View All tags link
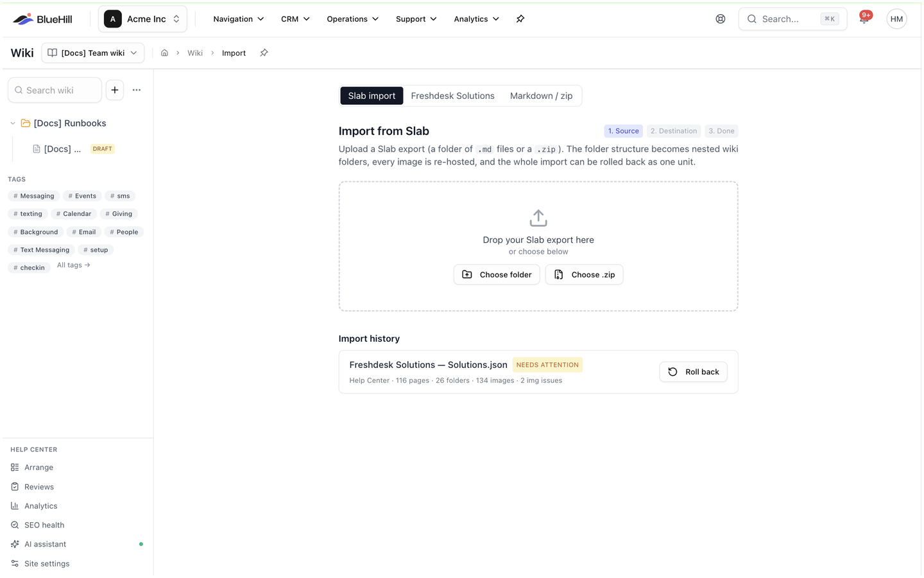The image size is (924, 578). [x=74, y=265]
